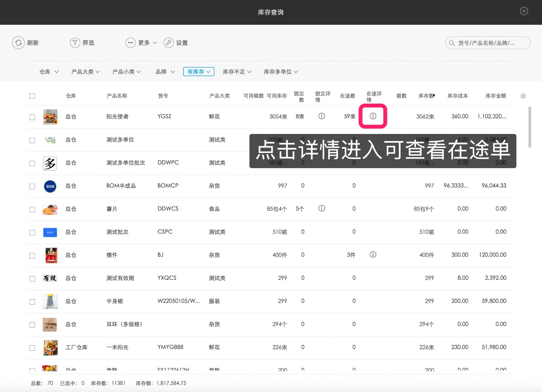
Task: Click 库存额 total 1,817,584.75
Action: (x=171, y=383)
